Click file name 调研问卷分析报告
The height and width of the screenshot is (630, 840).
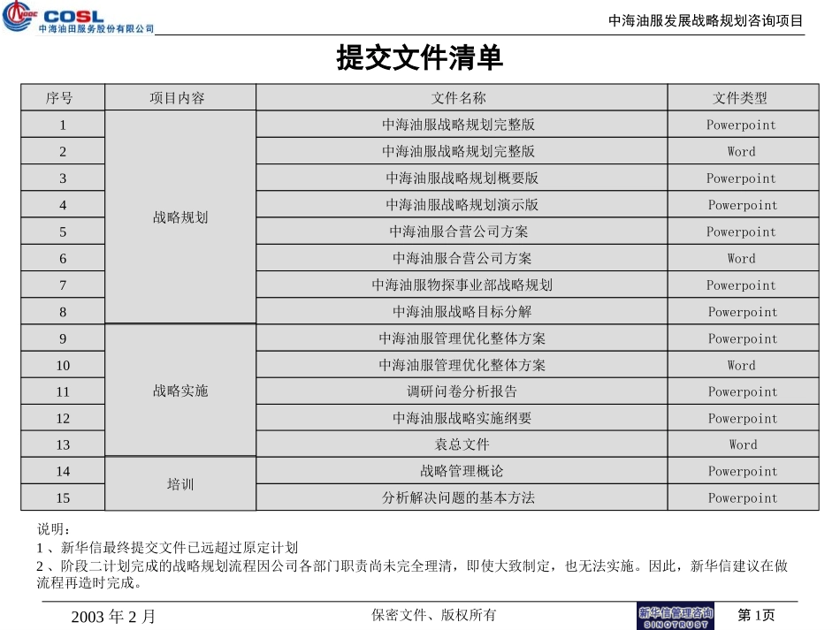pyautogui.click(x=462, y=391)
